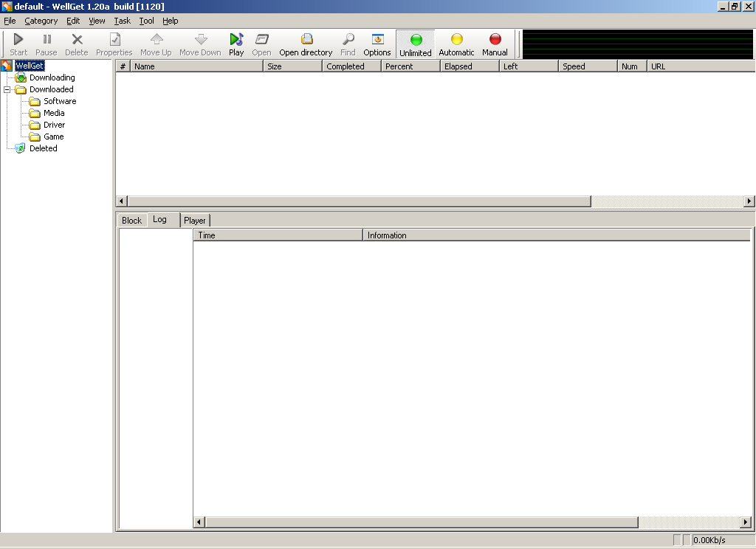Click log pane scrollbar right arrow
This screenshot has width=756, height=549.
pyautogui.click(x=746, y=522)
